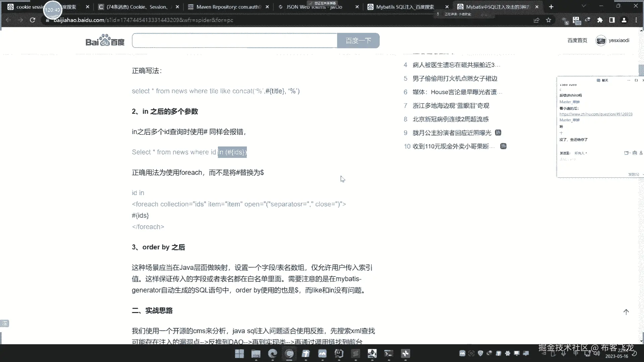Image resolution: width=644 pixels, height=362 pixels.
Task: Open the zhihu.com link in chat
Action: tap(596, 114)
